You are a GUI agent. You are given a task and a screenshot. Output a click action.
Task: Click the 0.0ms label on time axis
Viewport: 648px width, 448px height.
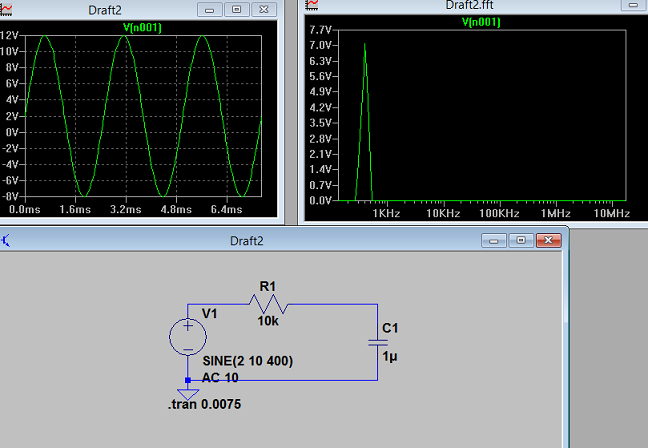coord(24,210)
